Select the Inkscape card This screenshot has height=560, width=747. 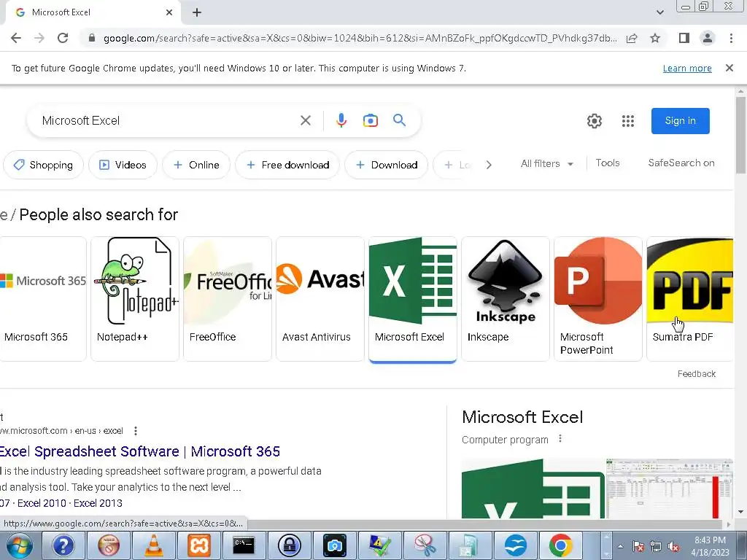[505, 298]
